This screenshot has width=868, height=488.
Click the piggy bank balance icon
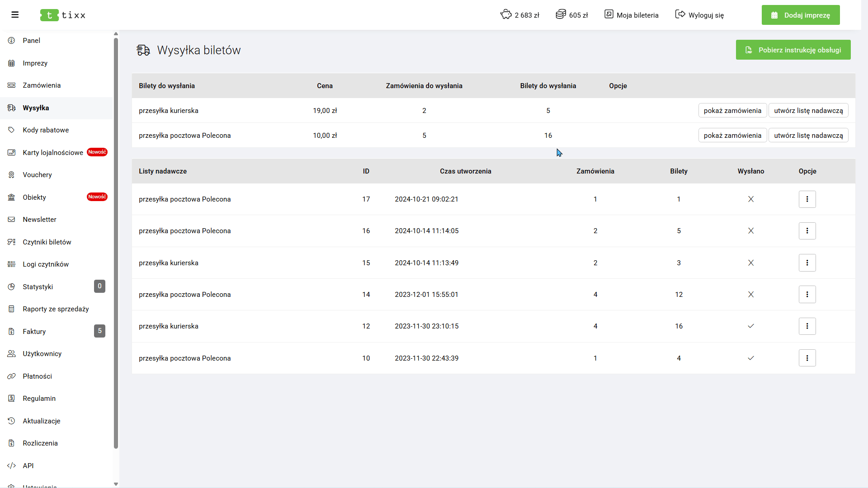point(506,14)
